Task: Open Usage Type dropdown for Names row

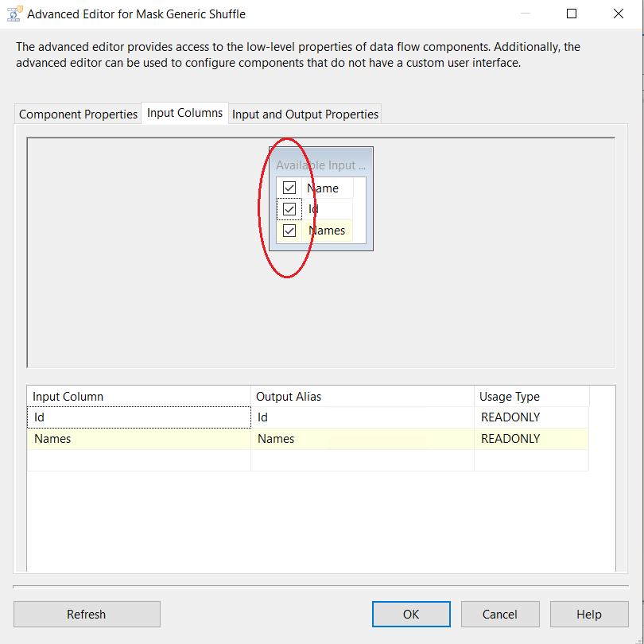Action: point(530,439)
